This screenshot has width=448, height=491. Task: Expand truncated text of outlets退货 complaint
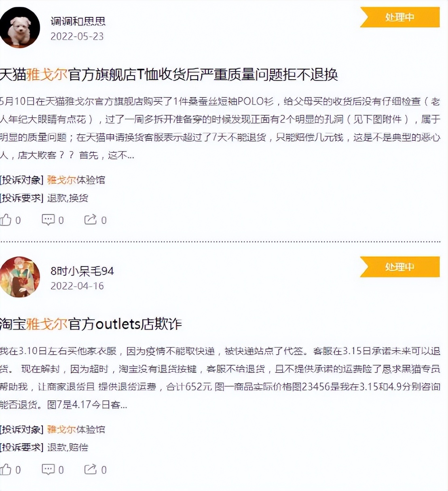point(123,405)
